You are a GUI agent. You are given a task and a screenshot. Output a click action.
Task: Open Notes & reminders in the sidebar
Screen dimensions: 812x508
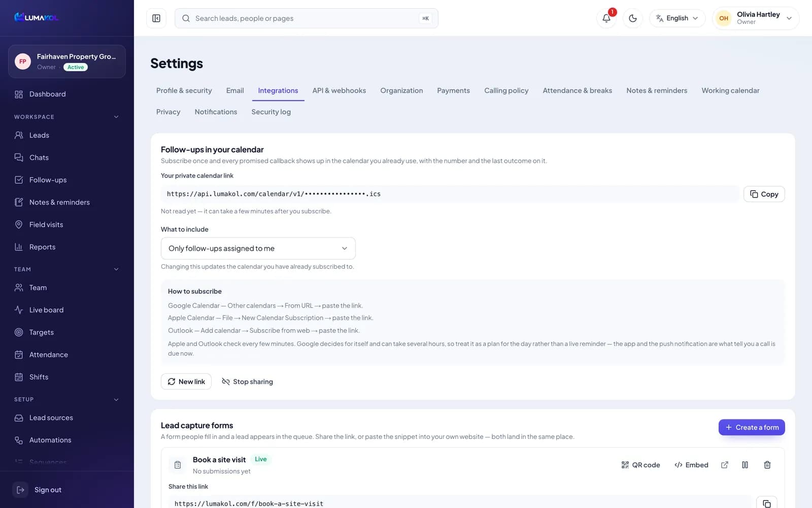67,202
